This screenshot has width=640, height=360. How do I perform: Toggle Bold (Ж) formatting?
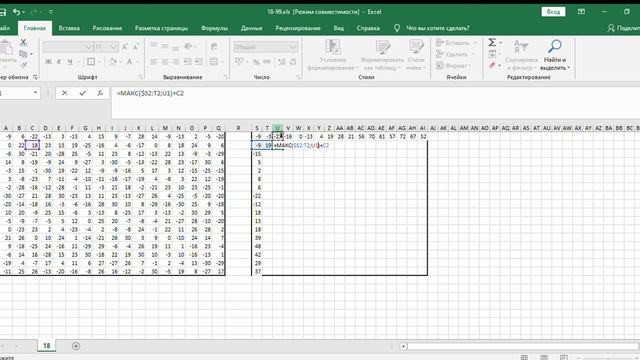pos(48,62)
